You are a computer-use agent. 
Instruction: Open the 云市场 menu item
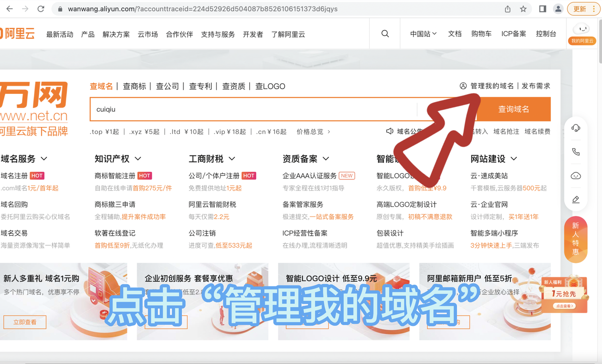point(148,34)
